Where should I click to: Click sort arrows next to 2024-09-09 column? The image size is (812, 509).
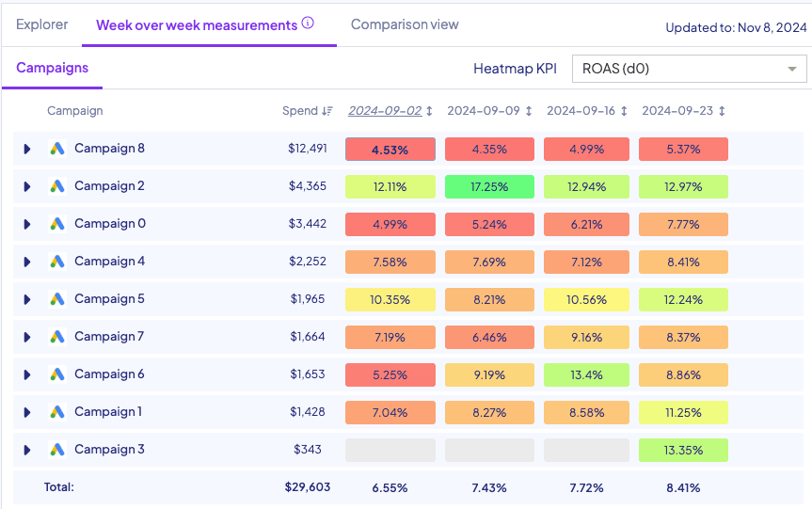[529, 111]
